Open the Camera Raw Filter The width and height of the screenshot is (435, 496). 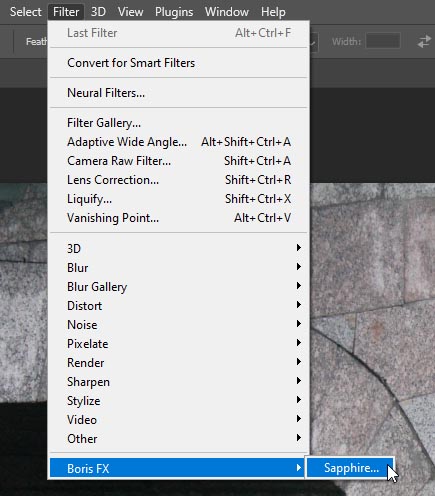pyautogui.click(x=179, y=161)
